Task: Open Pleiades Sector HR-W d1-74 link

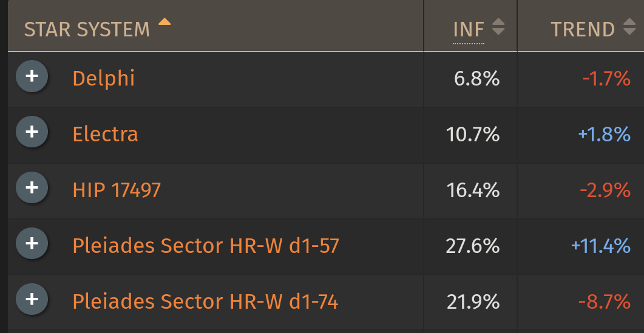Action: [x=205, y=302]
